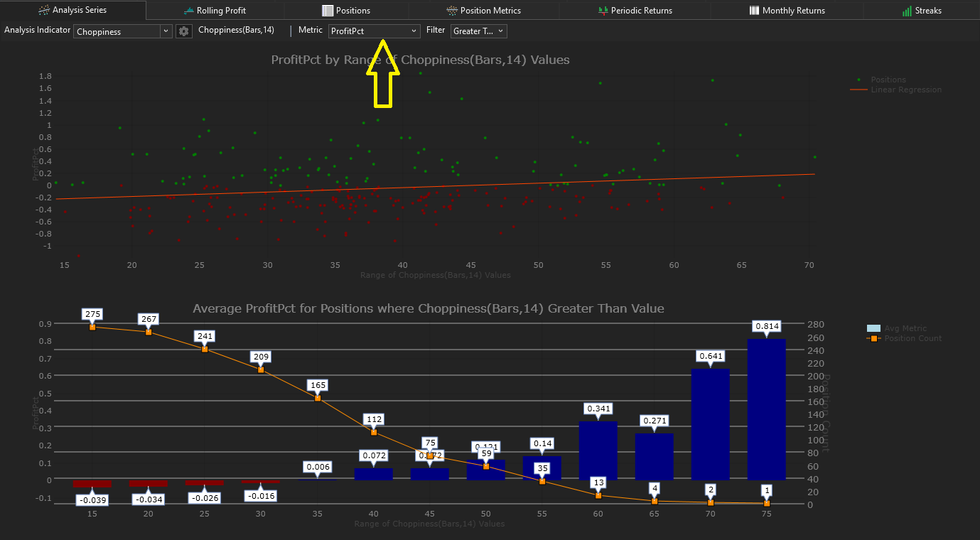Viewport: 980px width, 540px height.
Task: Switch to the Position Metrics tab
Action: 490,11
